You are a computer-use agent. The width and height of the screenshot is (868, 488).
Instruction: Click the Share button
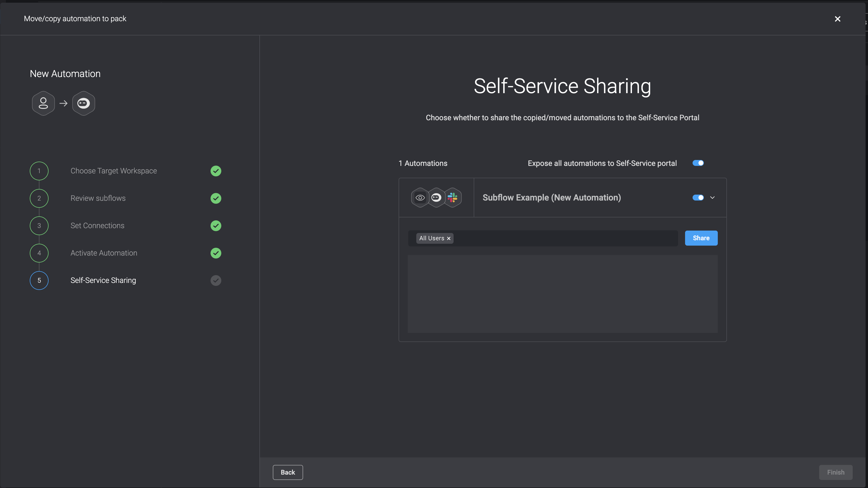click(701, 238)
